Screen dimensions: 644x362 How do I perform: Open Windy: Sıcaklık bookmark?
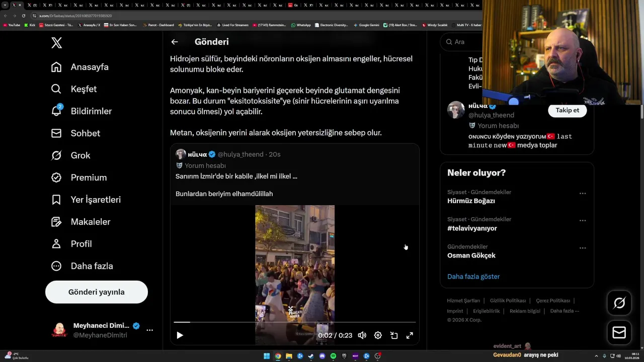(435, 25)
